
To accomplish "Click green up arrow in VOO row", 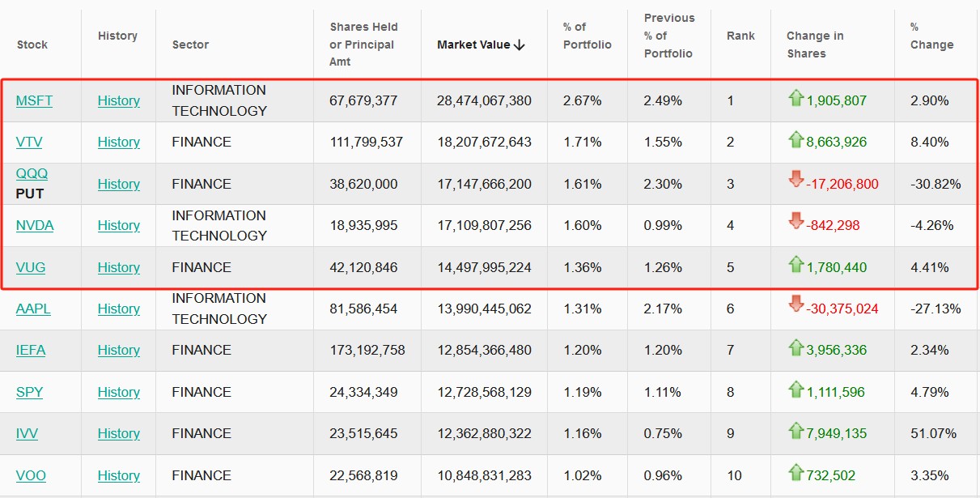I will pyautogui.click(x=795, y=473).
